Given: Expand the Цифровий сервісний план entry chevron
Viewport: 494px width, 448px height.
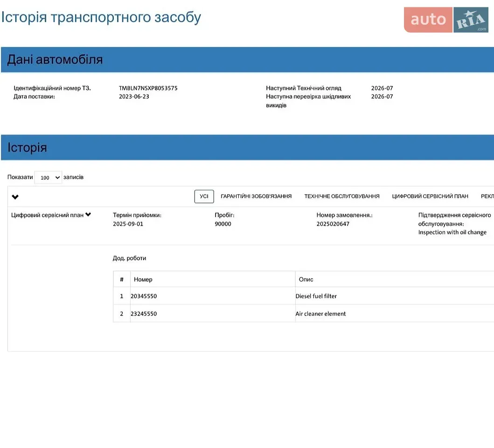Looking at the screenshot, I should (x=88, y=215).
